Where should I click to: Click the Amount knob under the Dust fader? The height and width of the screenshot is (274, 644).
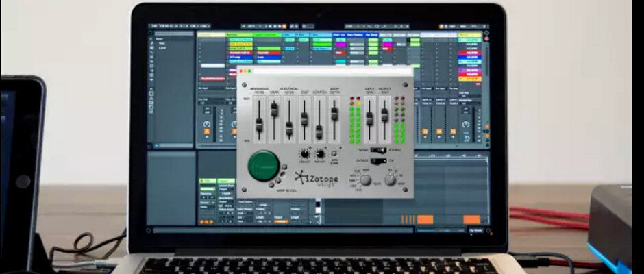[x=304, y=154]
